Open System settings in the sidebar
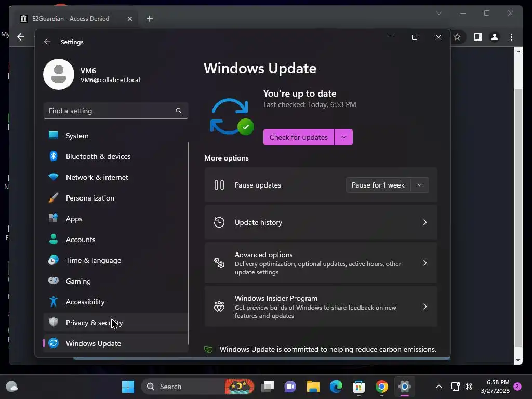 point(115,136)
